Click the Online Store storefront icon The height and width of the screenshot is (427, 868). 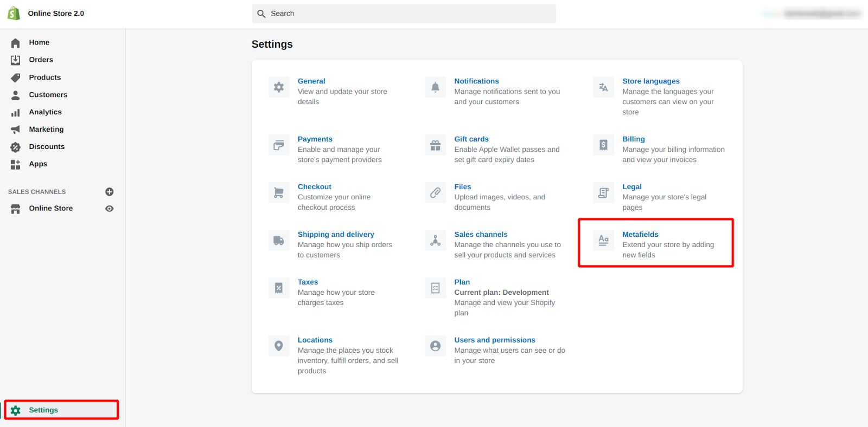click(x=15, y=209)
